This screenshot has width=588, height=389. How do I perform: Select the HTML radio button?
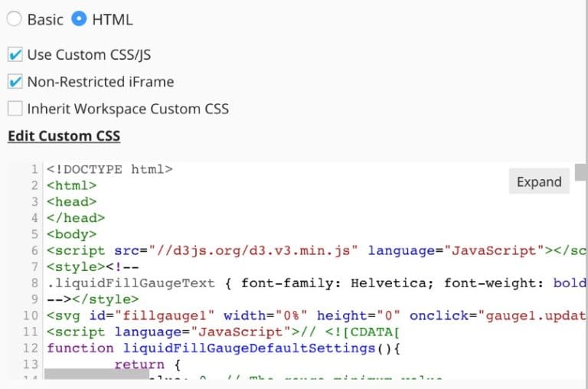point(79,18)
